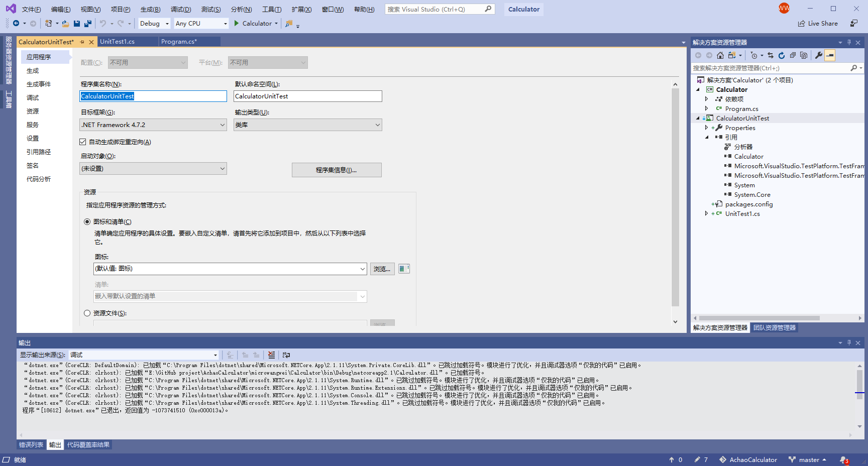Image resolution: width=868 pixels, height=466 pixels.
Task: Click the feedback icon near Live Share
Action: coord(854,23)
